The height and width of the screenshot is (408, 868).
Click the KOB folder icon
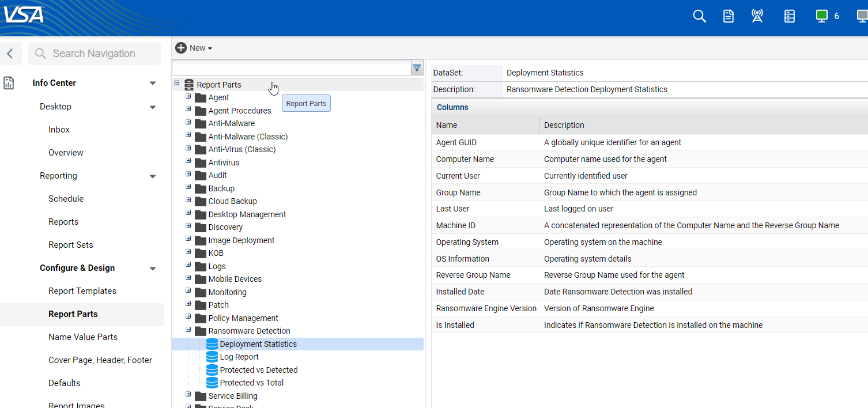[201, 253]
